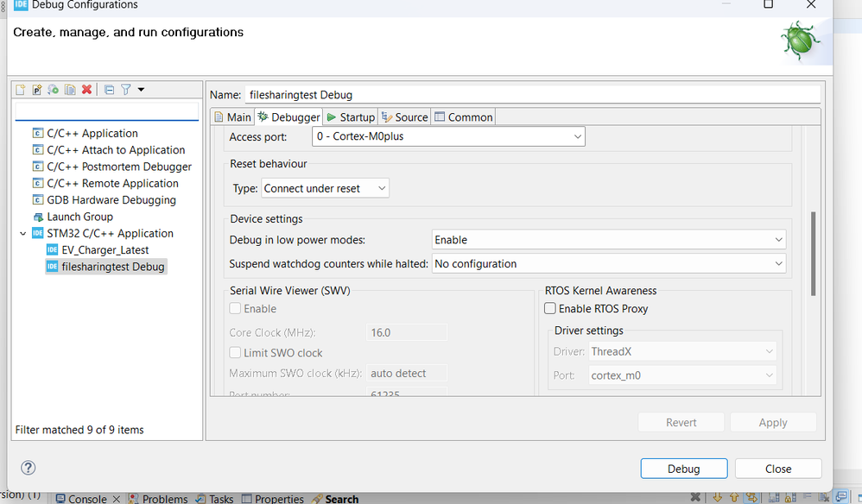Check the Enable RTOS Proxy checkbox
The image size is (862, 504).
[550, 309]
